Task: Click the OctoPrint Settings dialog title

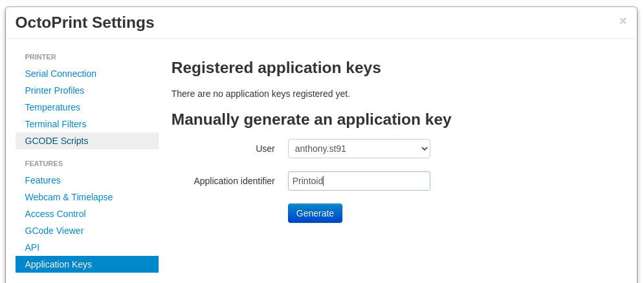Action: coord(85,23)
